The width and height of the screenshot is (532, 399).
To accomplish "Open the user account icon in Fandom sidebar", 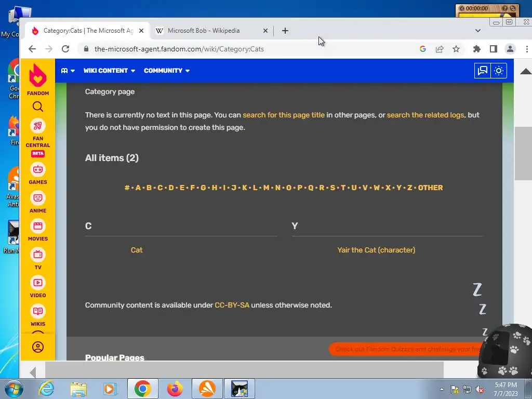I will click(x=37, y=347).
